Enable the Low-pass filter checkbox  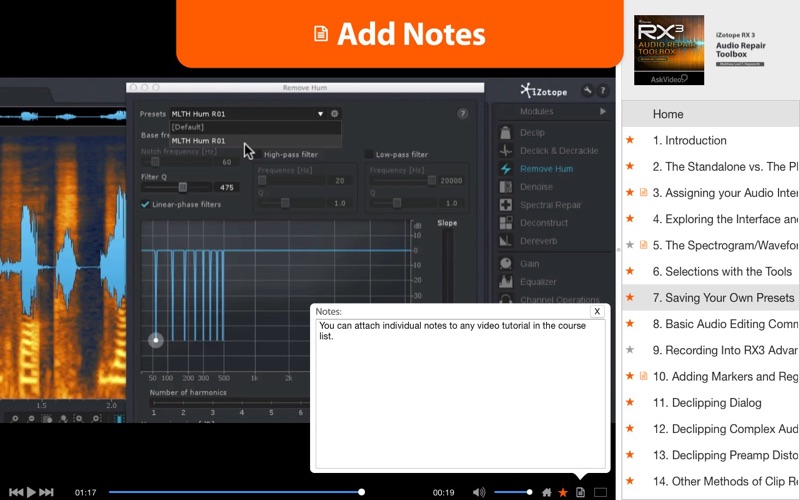(x=368, y=154)
